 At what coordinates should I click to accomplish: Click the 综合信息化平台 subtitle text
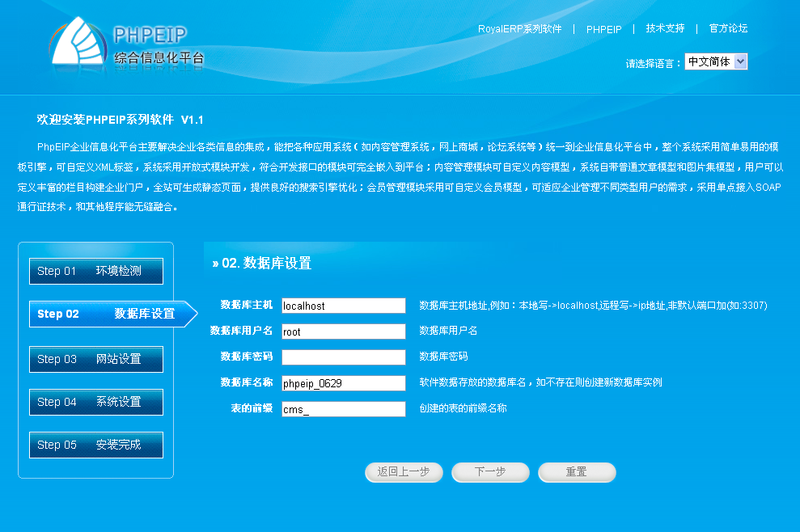tap(159, 57)
